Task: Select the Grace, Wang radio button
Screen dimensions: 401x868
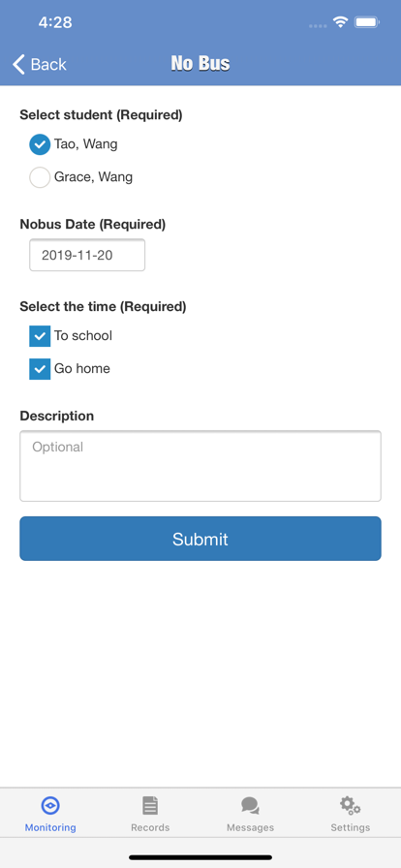Action: tap(40, 177)
